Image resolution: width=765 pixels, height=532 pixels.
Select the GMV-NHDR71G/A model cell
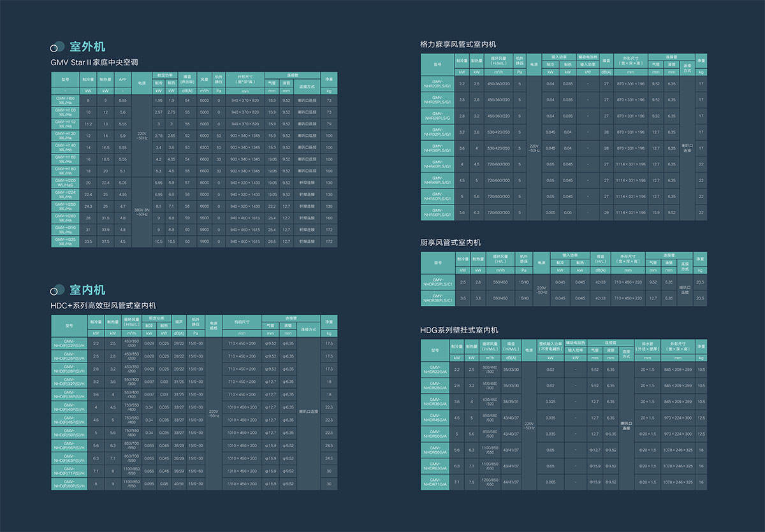(437, 482)
